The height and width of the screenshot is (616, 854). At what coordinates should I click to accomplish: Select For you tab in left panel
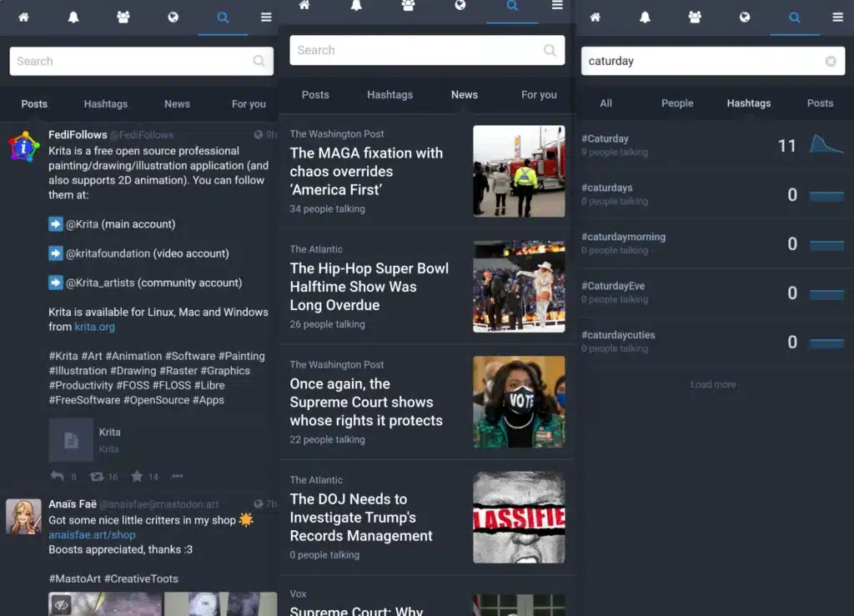click(249, 104)
